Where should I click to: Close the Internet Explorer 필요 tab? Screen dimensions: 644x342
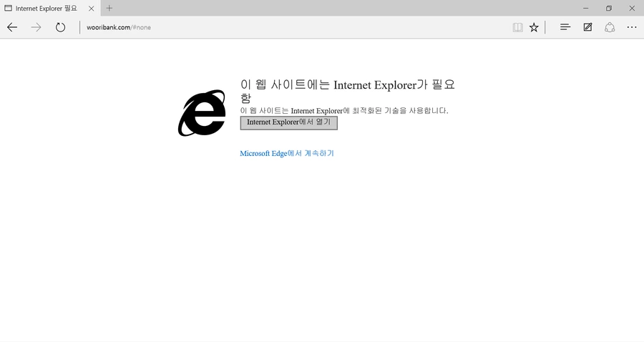point(91,8)
